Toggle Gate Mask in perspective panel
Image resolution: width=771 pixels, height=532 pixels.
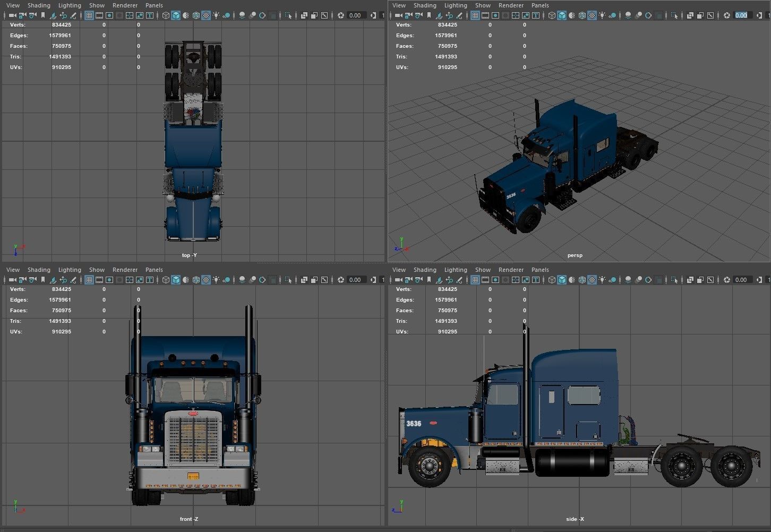click(506, 15)
